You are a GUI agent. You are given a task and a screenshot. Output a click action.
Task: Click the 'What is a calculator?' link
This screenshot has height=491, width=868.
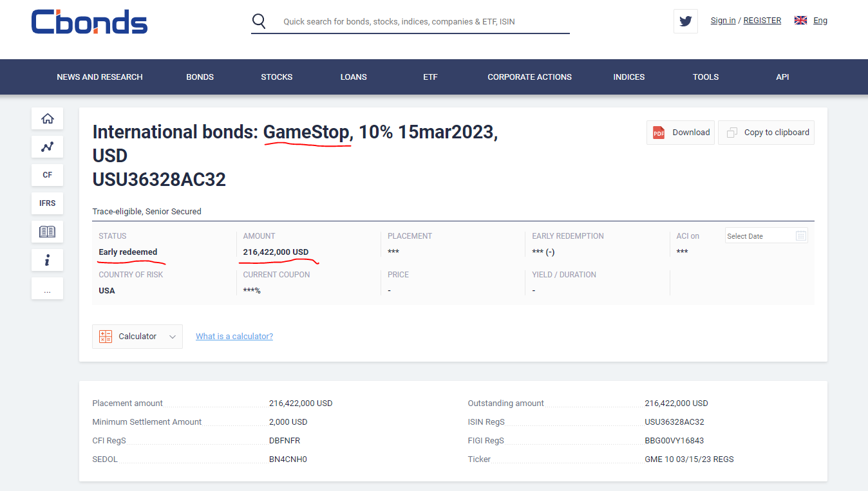234,337
